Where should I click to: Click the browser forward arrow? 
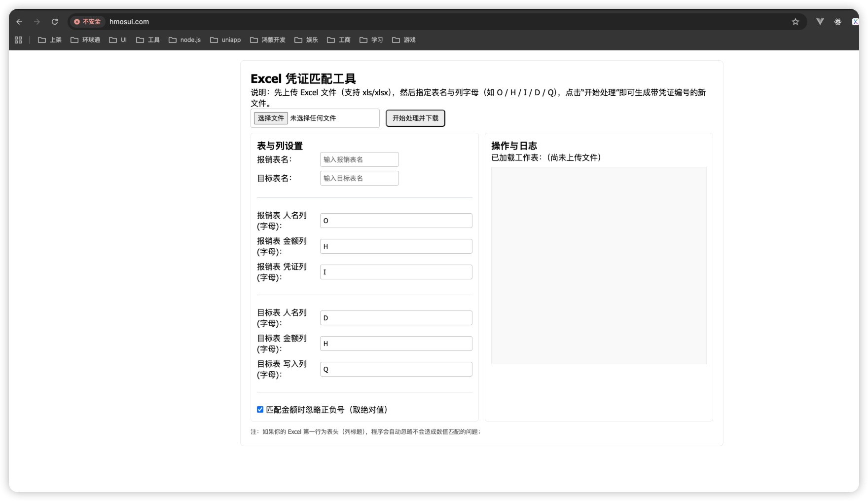click(37, 22)
